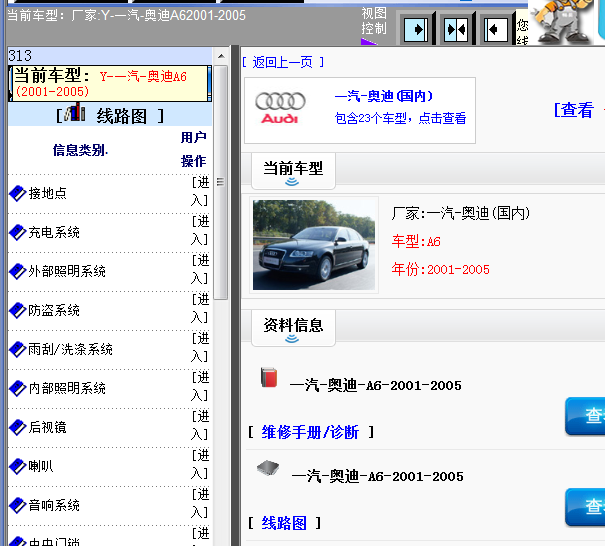The image size is (605, 546).
Task: Open 外部照明系统 via its [进入] link
Action: 200,269
